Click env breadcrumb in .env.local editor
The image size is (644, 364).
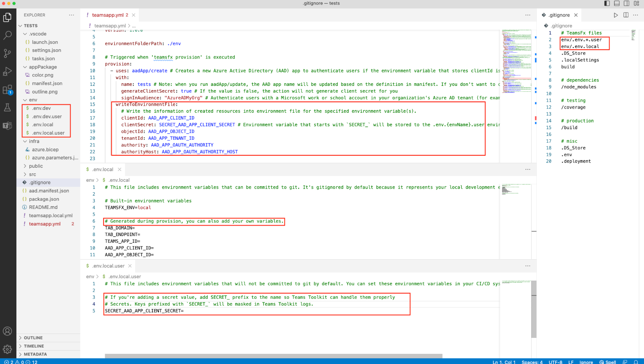(90, 180)
